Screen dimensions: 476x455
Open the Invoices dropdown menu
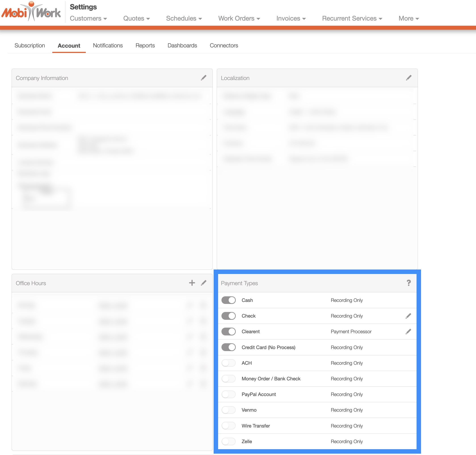[291, 18]
